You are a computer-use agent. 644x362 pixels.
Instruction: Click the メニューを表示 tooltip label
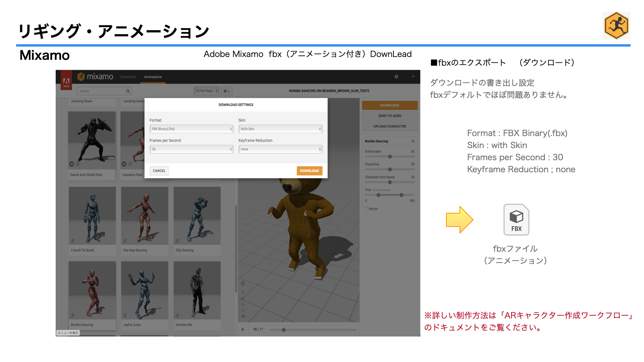click(68, 333)
